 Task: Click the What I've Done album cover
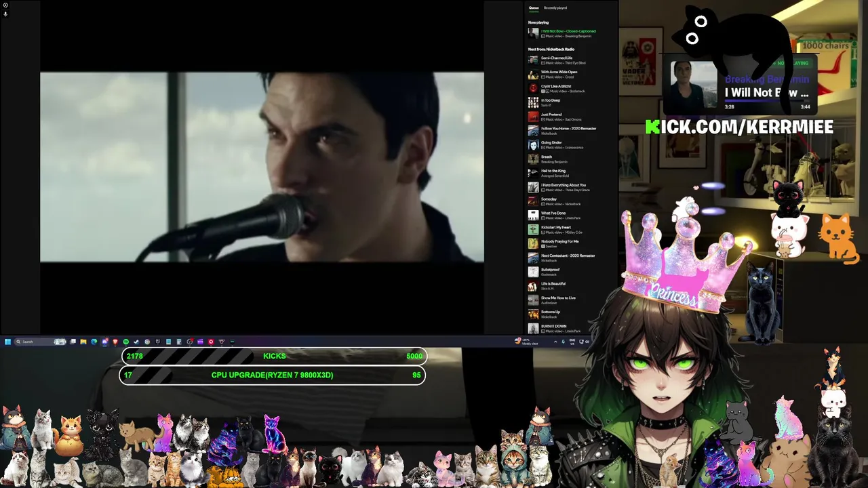(534, 215)
